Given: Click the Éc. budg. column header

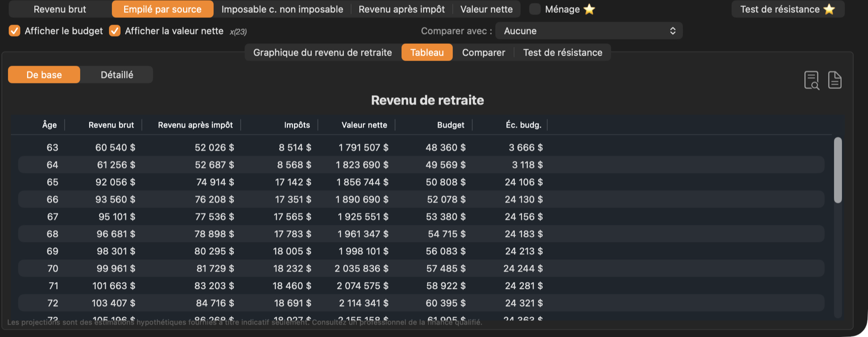Looking at the screenshot, I should click(523, 125).
